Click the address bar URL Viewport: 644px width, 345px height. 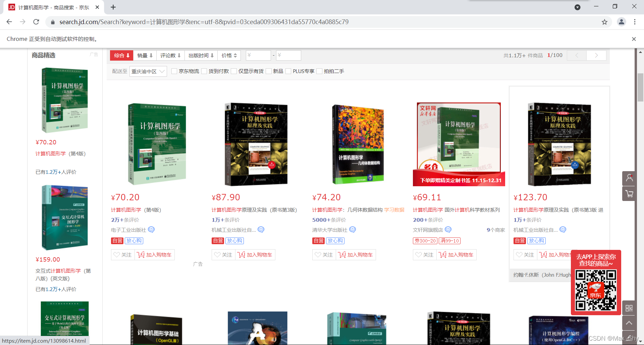(204, 22)
